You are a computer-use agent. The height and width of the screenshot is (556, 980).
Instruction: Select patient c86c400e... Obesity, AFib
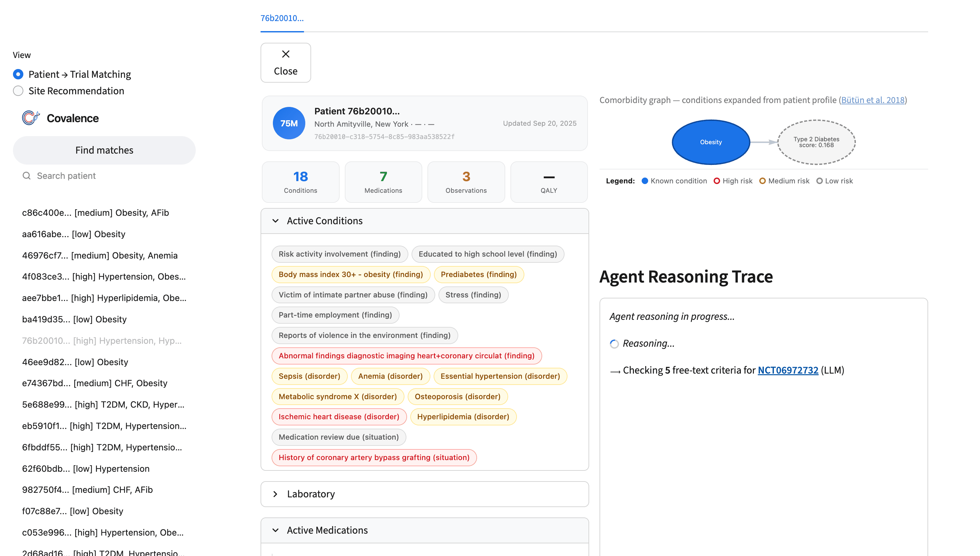(x=96, y=213)
